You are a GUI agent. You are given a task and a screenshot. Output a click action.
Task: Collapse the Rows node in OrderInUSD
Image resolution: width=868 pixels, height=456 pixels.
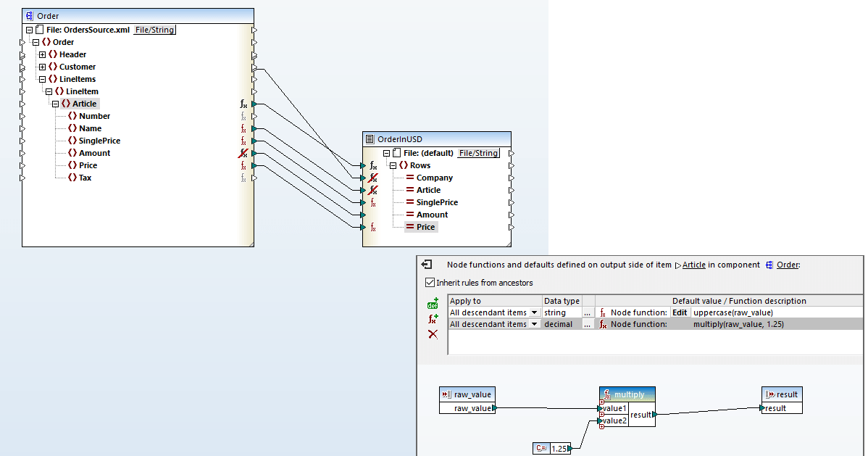[x=393, y=165]
